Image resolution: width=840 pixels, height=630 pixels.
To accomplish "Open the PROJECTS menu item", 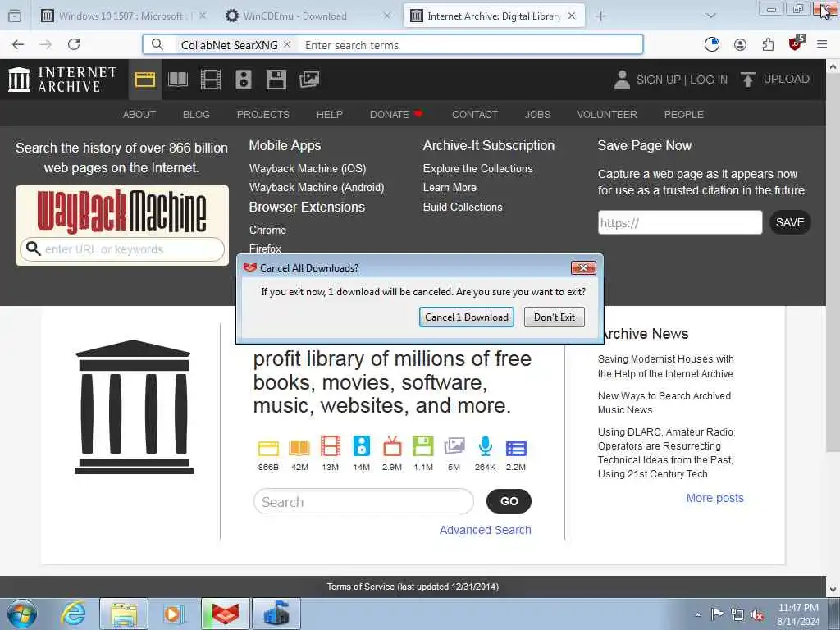I will coord(263,114).
